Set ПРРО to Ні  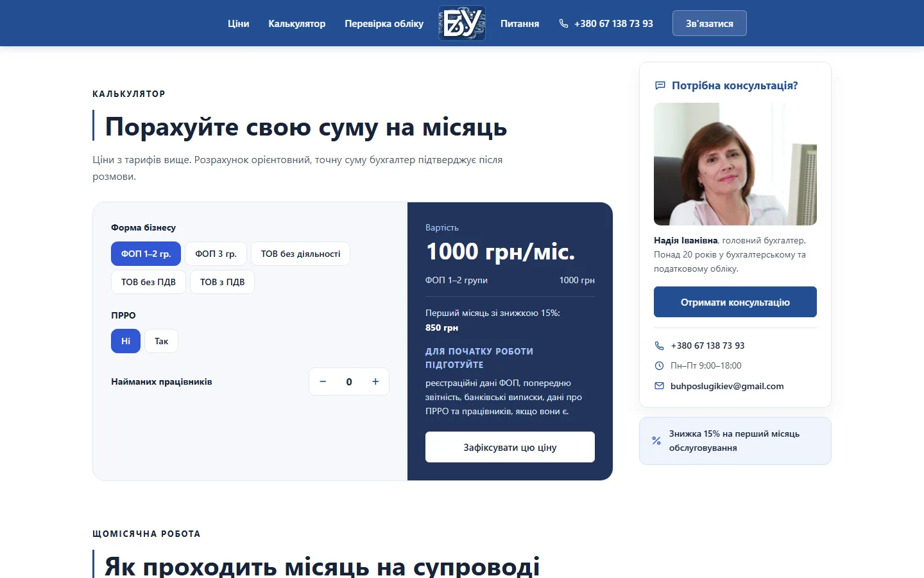126,341
